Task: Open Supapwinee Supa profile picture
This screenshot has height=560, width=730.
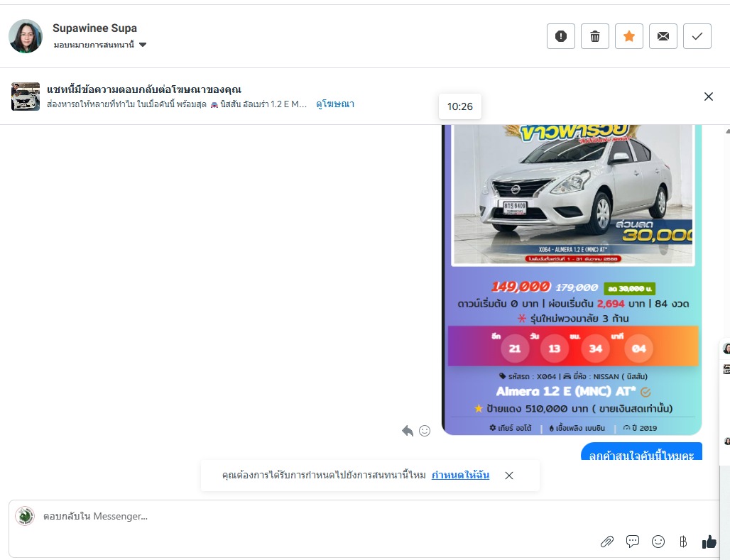Action: [25, 36]
